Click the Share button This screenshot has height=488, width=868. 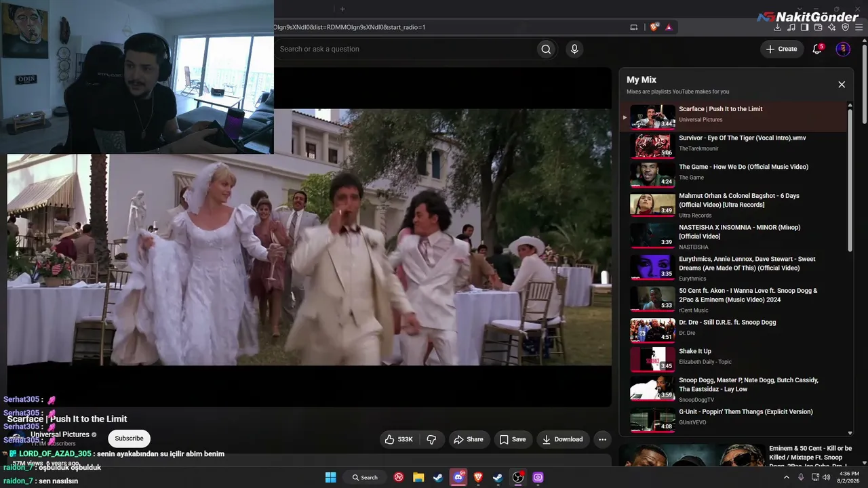(x=469, y=439)
